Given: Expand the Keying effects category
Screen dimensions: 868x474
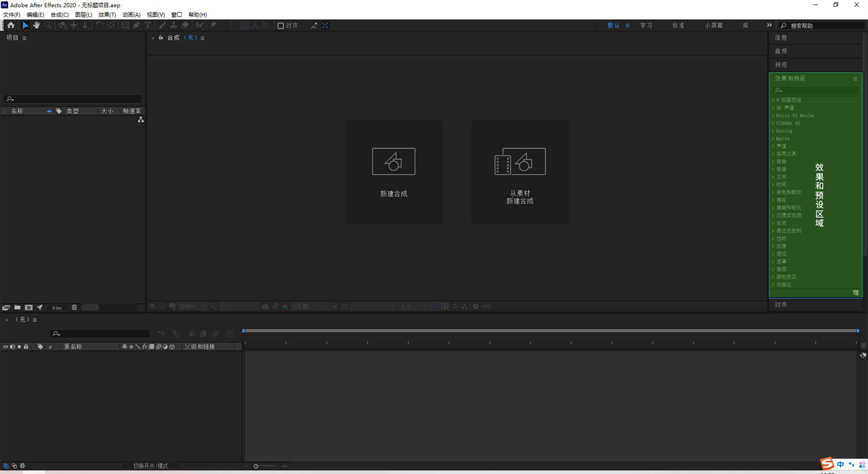Looking at the screenshot, I should coord(784,131).
